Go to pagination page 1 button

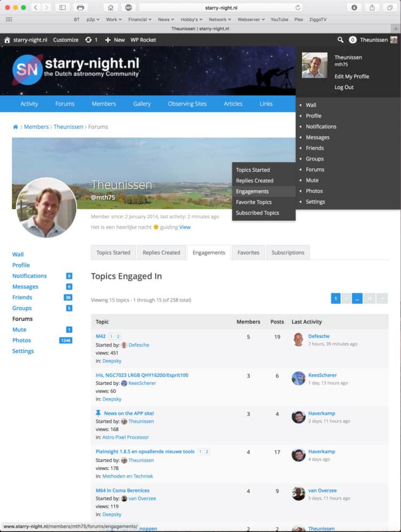(336, 298)
